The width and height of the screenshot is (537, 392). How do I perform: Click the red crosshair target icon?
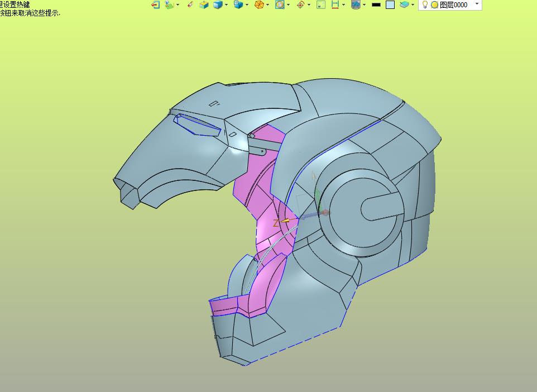(x=300, y=5)
